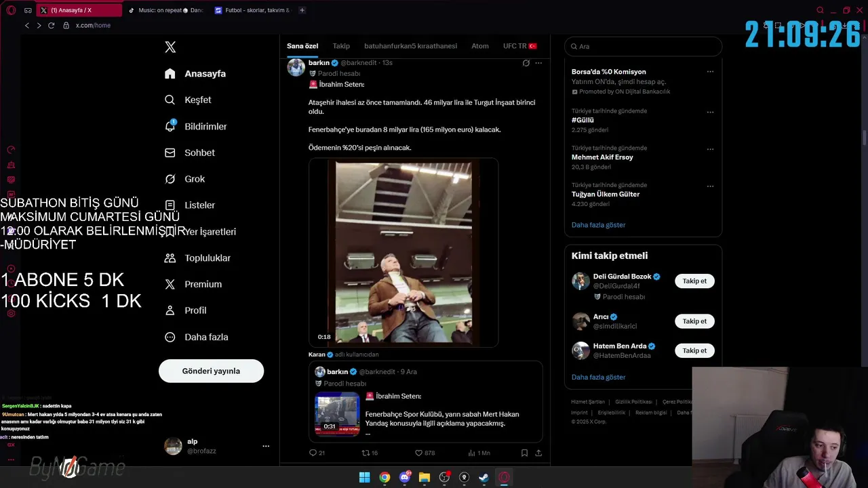Click the browser forward arrow
This screenshot has width=868, height=488.
tap(39, 25)
